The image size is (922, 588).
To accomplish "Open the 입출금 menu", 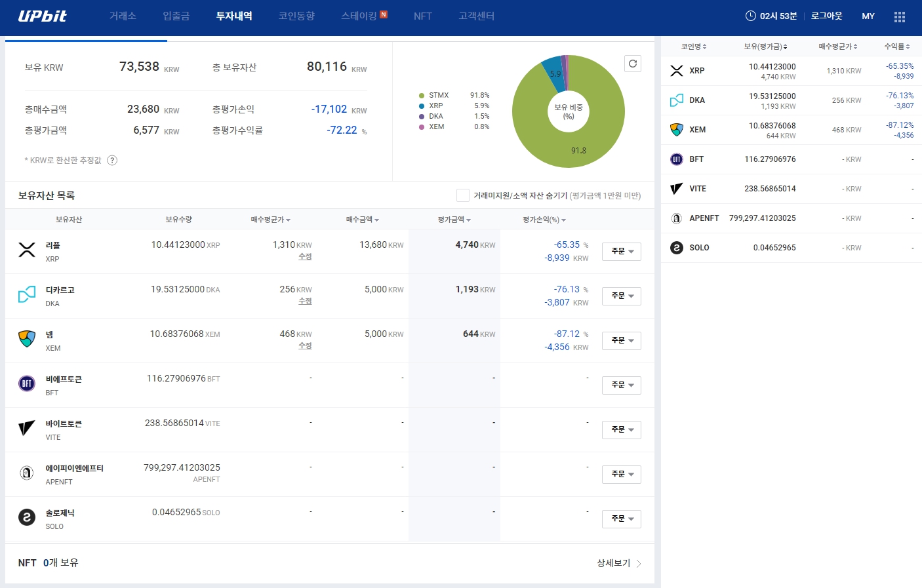I will (176, 16).
